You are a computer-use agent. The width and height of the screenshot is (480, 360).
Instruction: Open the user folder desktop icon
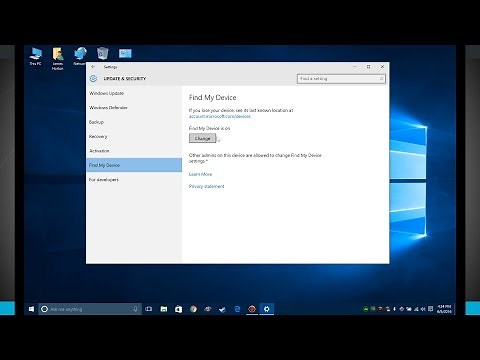[58, 59]
